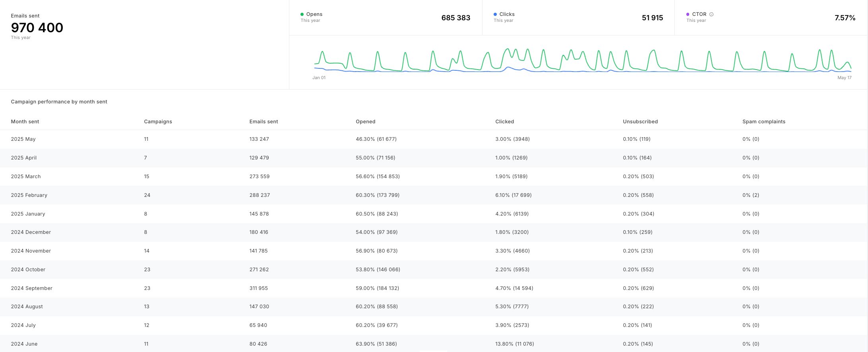The width and height of the screenshot is (868, 352).
Task: Select the 2024 September row
Action: point(32,288)
